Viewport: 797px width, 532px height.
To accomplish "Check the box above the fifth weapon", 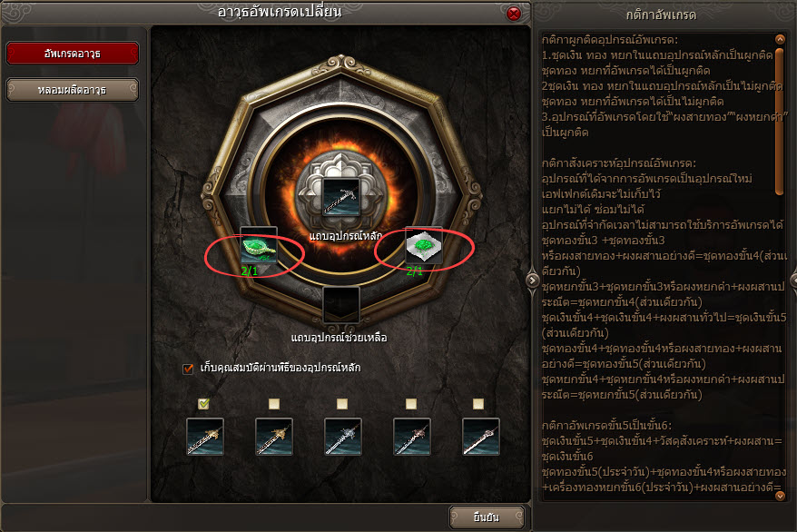I will tap(477, 404).
